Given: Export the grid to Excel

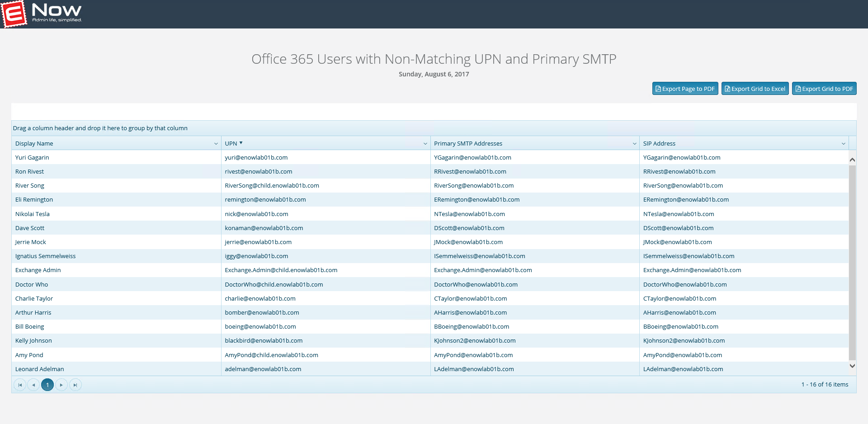Looking at the screenshot, I should (x=755, y=89).
